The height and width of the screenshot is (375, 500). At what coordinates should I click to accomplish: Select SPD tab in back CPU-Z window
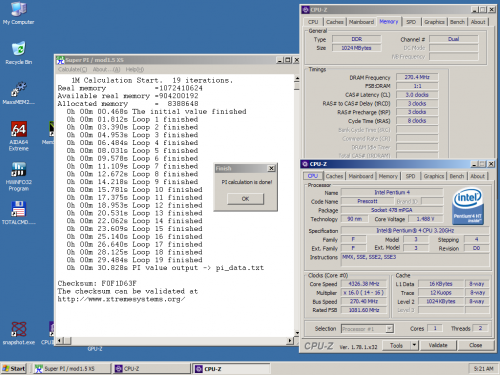coord(411,22)
